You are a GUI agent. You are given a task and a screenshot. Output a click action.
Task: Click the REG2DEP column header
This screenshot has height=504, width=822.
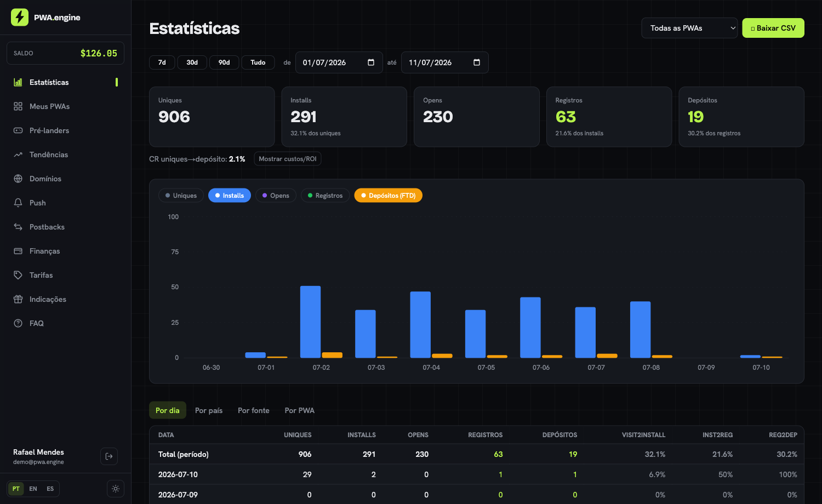coord(783,435)
